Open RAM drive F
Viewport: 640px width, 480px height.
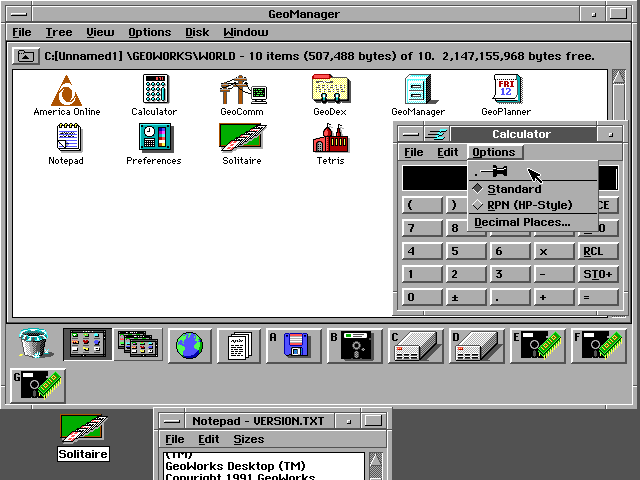pyautogui.click(x=598, y=346)
